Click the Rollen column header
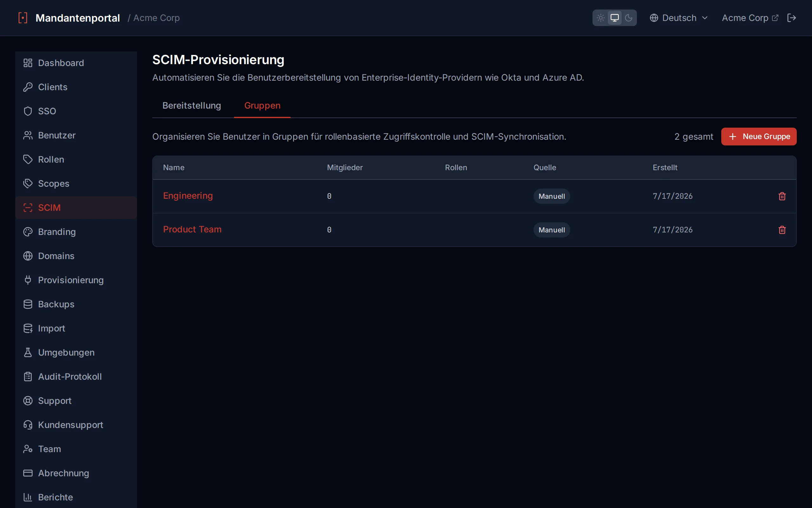This screenshot has height=508, width=812. pyautogui.click(x=456, y=167)
